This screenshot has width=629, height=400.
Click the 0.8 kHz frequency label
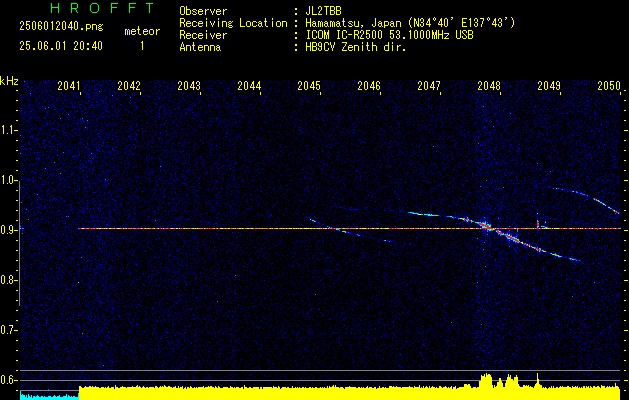[x=8, y=280]
